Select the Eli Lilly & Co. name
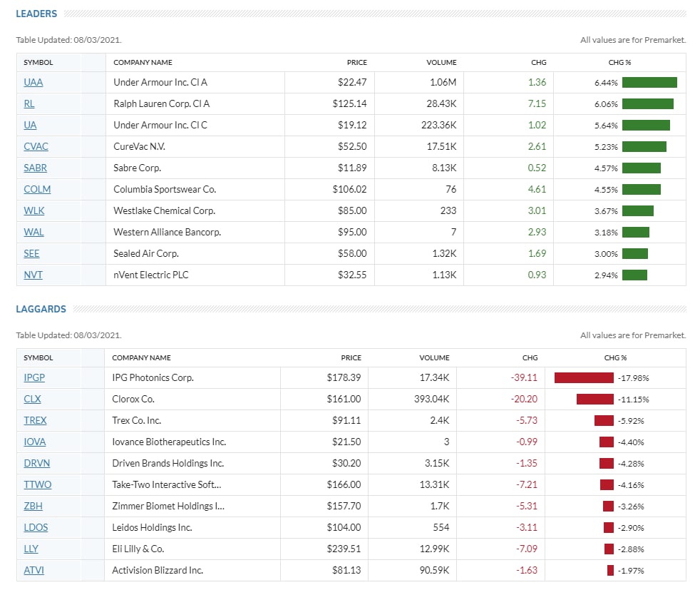Screen dimensions: 700x590 pyautogui.click(x=138, y=549)
